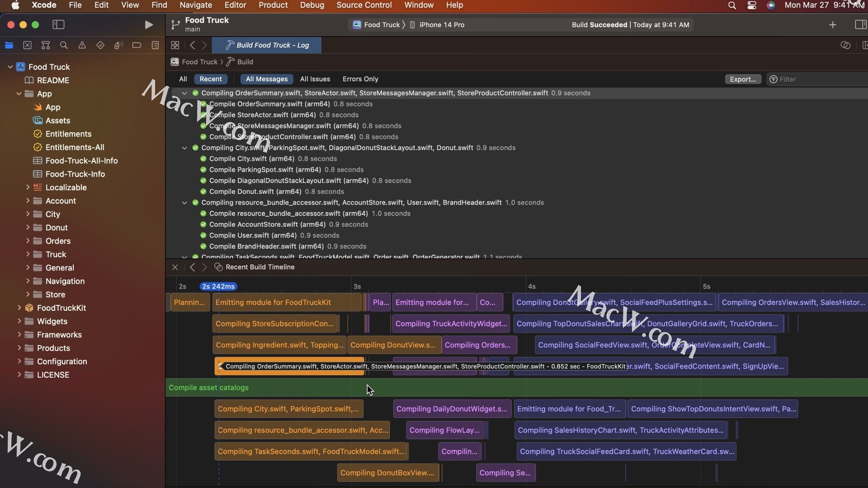Select the Compiling DonutBoxView timeline bar
This screenshot has height=488, width=868.
[x=388, y=473]
